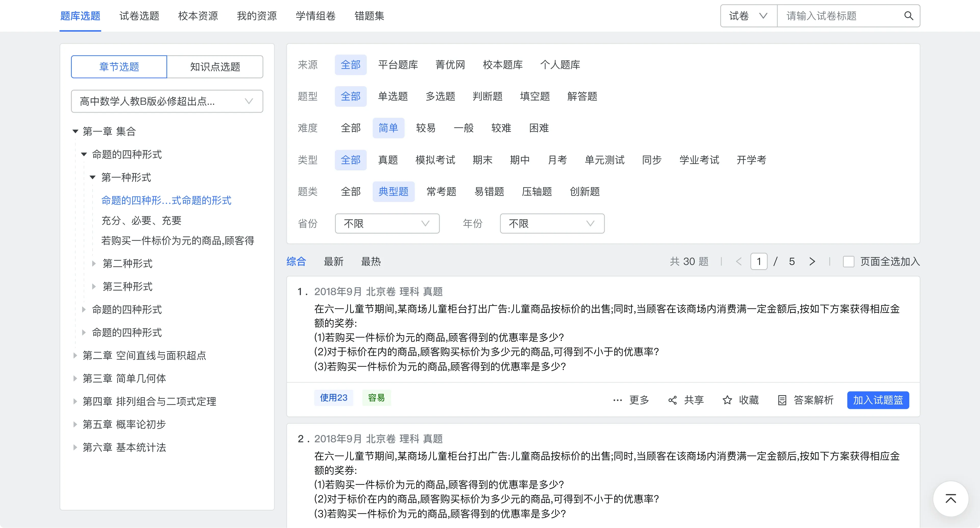The height and width of the screenshot is (528, 980).
Task: Switch to 错题集 tab
Action: click(x=369, y=16)
